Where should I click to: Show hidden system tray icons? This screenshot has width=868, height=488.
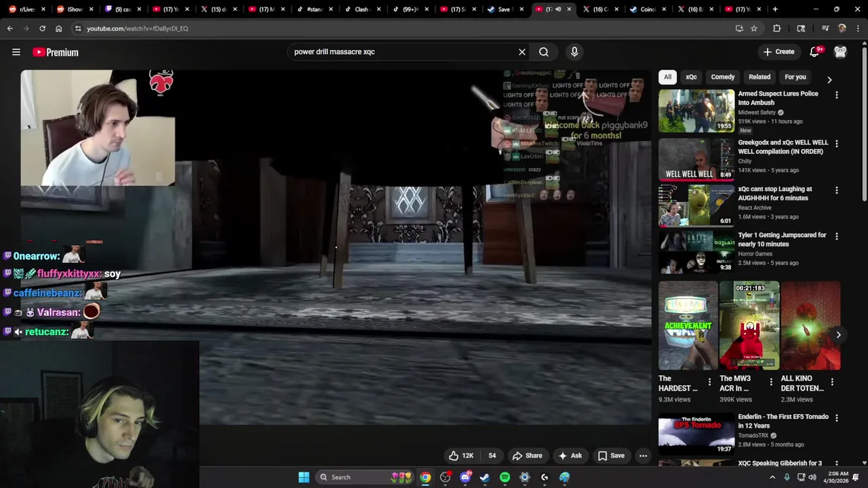pyautogui.click(x=772, y=477)
